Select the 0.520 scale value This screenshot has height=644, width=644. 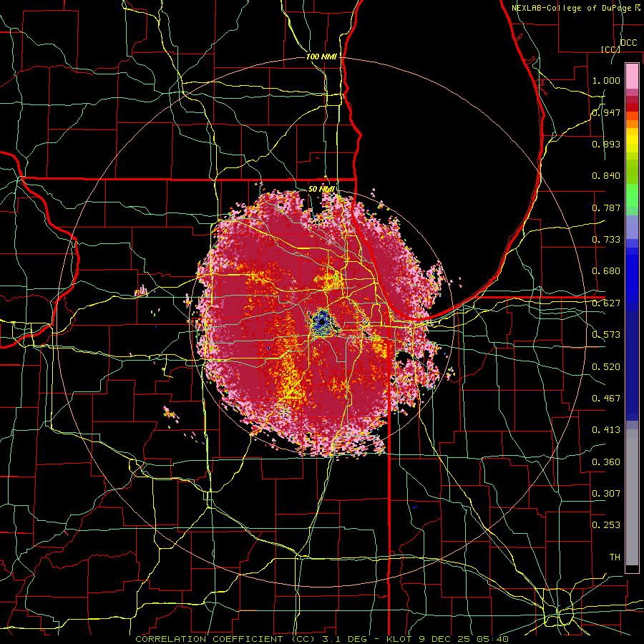(606, 367)
